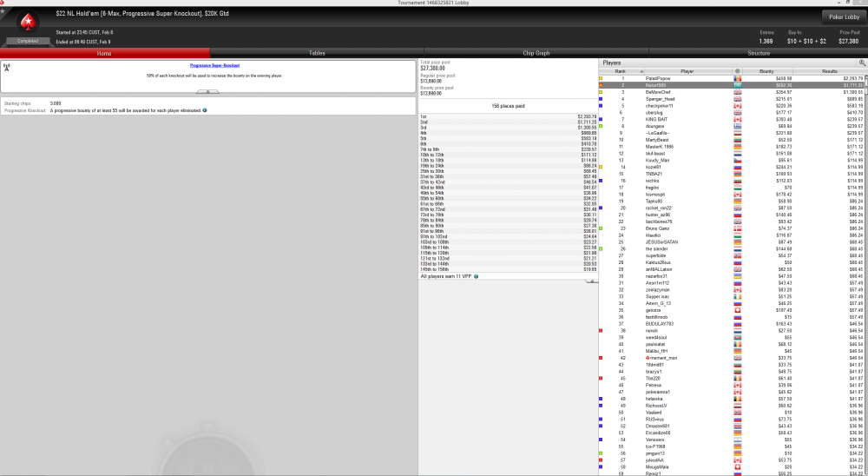Click the broadcast antenna icon in announcement panel

coord(7,65)
